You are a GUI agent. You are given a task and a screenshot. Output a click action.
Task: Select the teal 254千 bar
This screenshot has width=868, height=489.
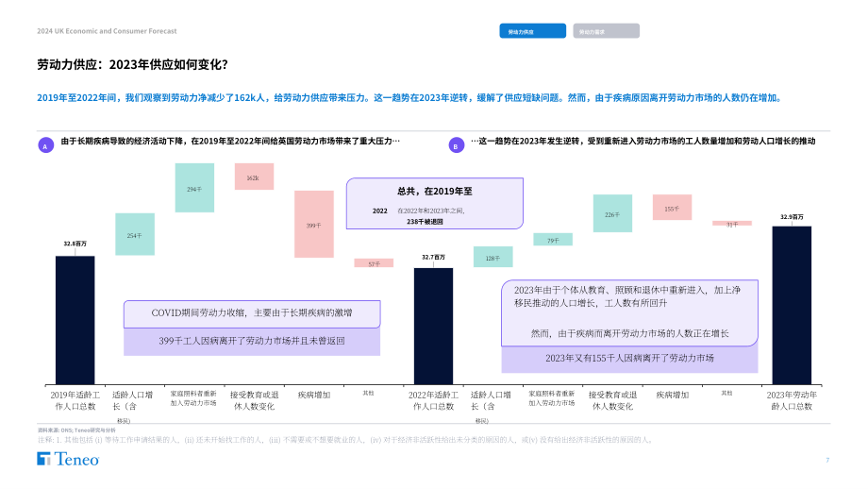pyautogui.click(x=135, y=234)
